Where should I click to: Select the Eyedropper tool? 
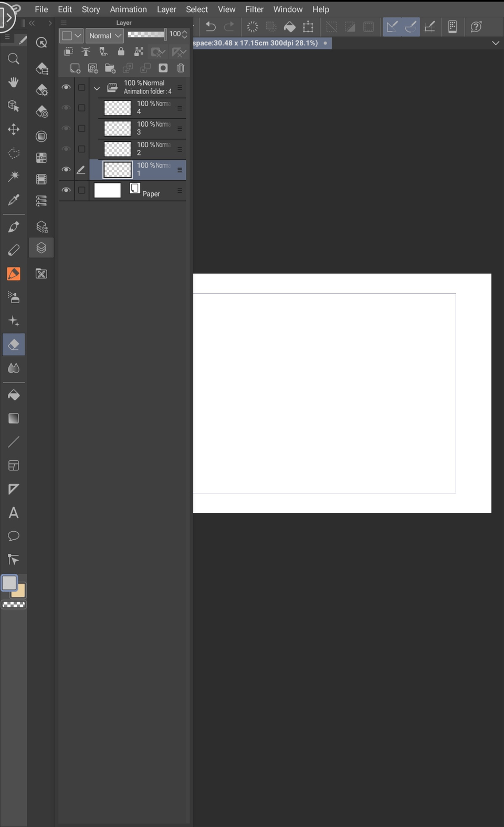(x=14, y=200)
